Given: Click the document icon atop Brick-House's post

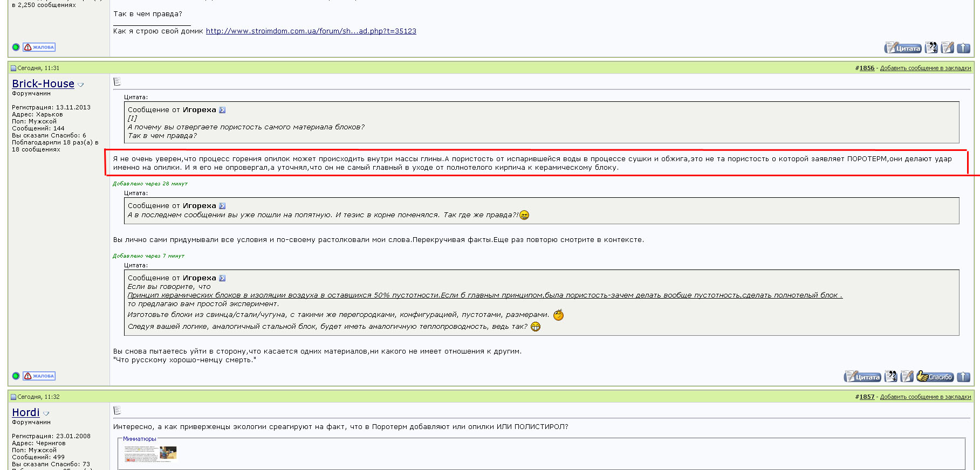Looking at the screenshot, I should point(117,82).
